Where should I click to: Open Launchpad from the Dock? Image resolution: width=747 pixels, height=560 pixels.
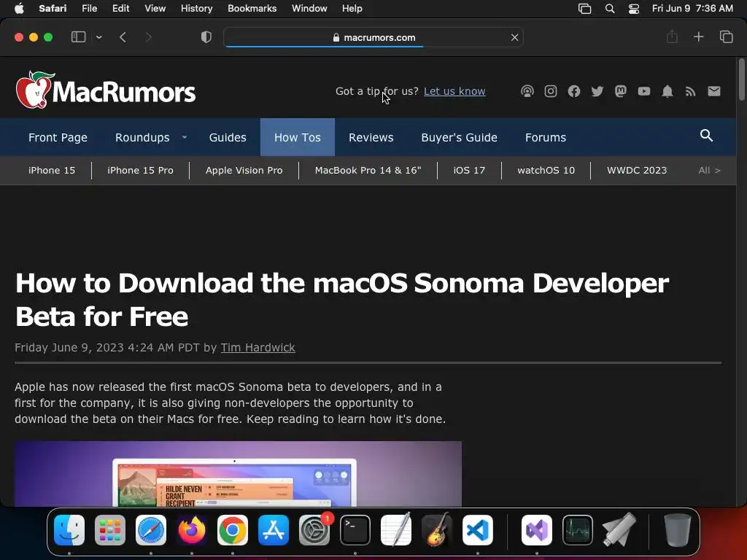[x=110, y=529]
